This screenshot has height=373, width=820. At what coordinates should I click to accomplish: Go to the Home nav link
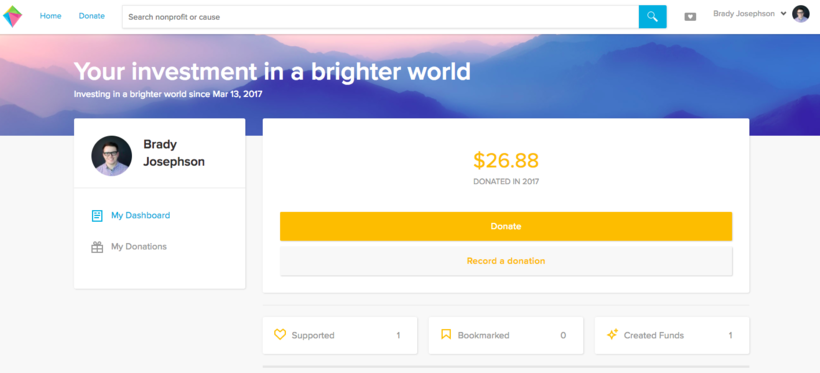pyautogui.click(x=51, y=16)
